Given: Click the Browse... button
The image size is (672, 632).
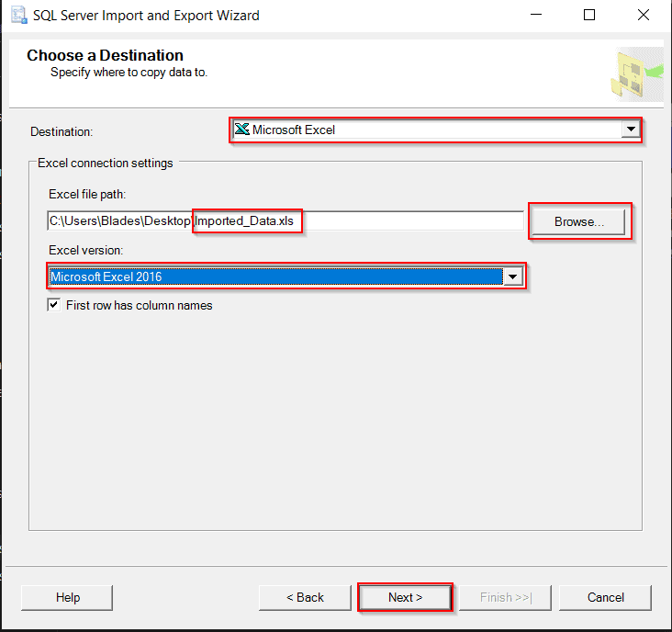Looking at the screenshot, I should click(579, 221).
